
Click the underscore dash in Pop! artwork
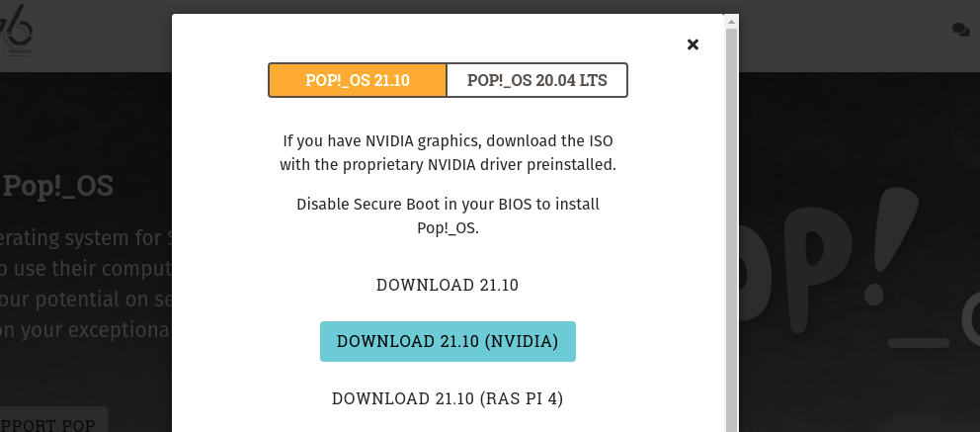[x=919, y=343]
